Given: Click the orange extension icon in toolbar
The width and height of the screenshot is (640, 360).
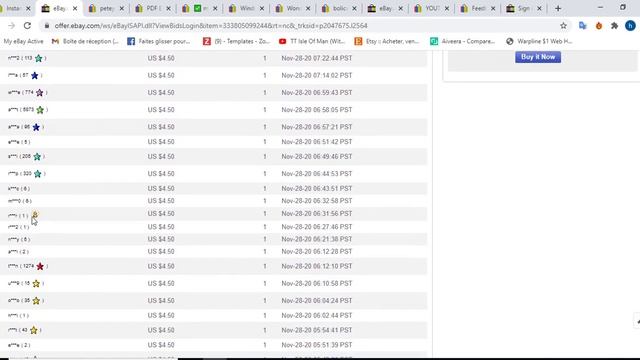Looking at the screenshot, I should (x=599, y=26).
